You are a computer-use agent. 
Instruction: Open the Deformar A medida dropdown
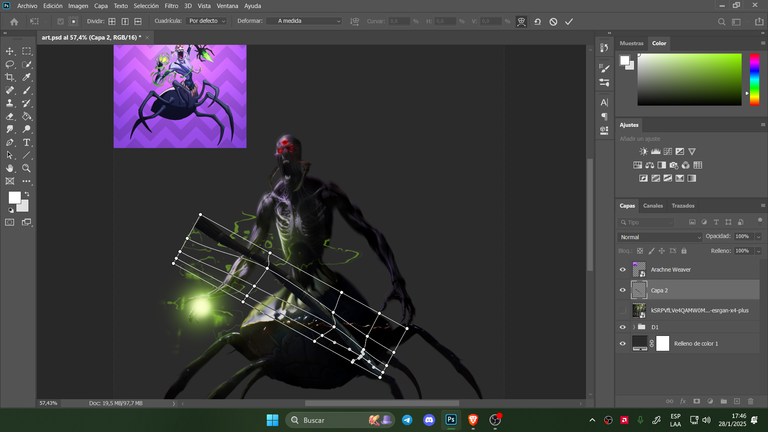tap(304, 21)
